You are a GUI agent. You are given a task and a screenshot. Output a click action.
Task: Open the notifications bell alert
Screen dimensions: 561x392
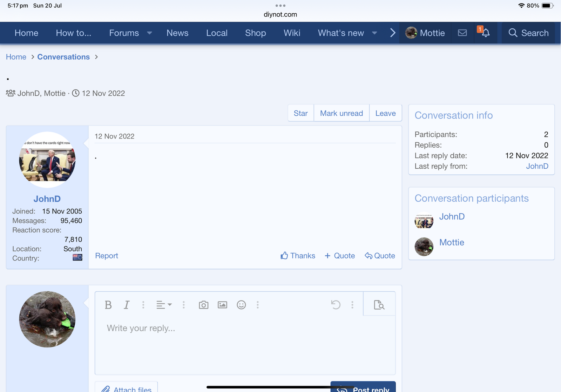point(486,33)
